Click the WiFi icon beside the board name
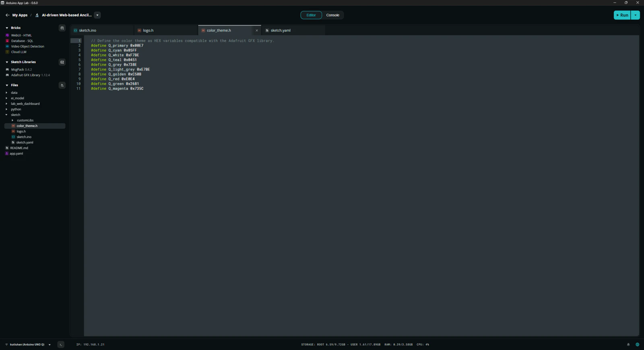Viewport: 644px width, 350px height. point(6,344)
